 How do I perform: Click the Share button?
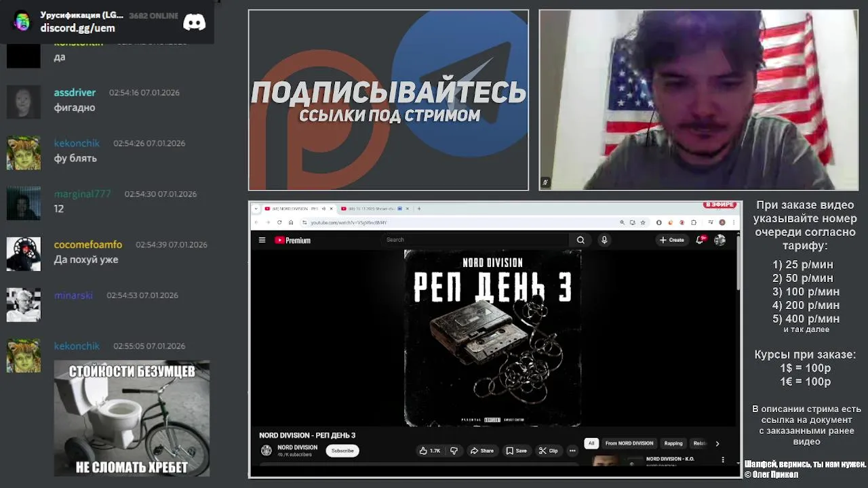point(482,451)
